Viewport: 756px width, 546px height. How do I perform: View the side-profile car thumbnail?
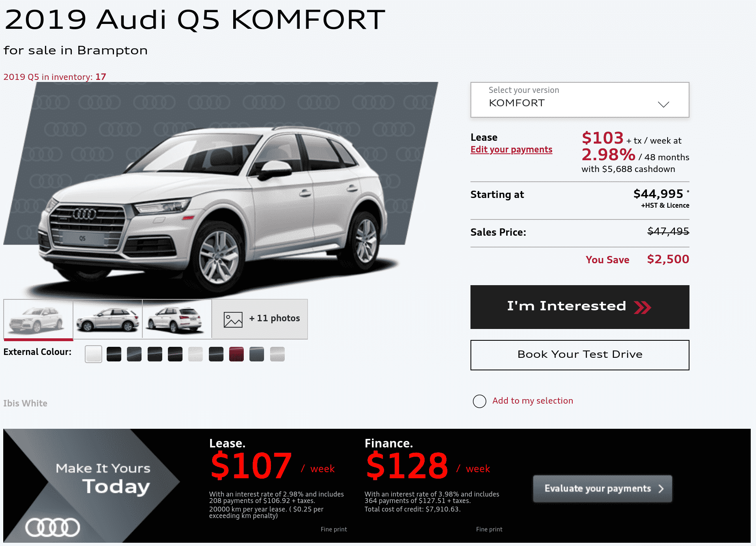pos(108,319)
